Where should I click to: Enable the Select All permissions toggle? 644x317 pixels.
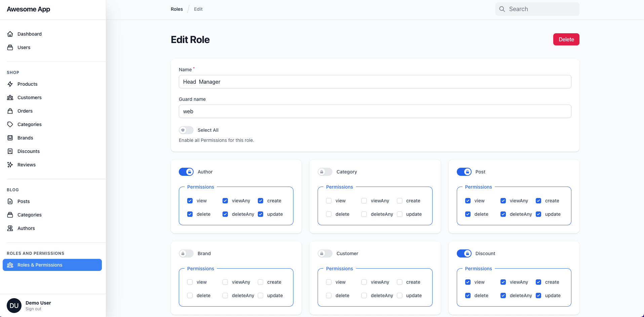[x=186, y=130]
